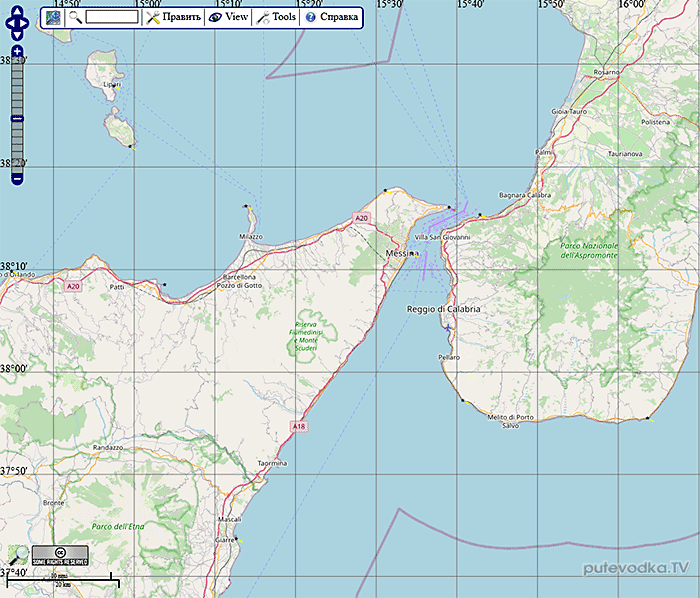Click the Barcellona Pozzo di Gotto label
Image resolution: width=700 pixels, height=598 pixels.
pyautogui.click(x=240, y=281)
